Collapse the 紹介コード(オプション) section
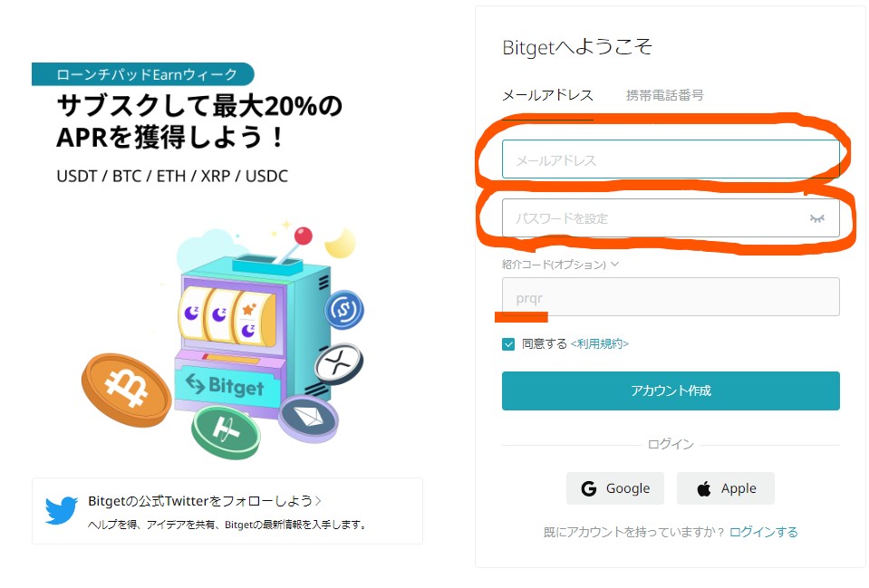Image resolution: width=869 pixels, height=588 pixels. (615, 265)
